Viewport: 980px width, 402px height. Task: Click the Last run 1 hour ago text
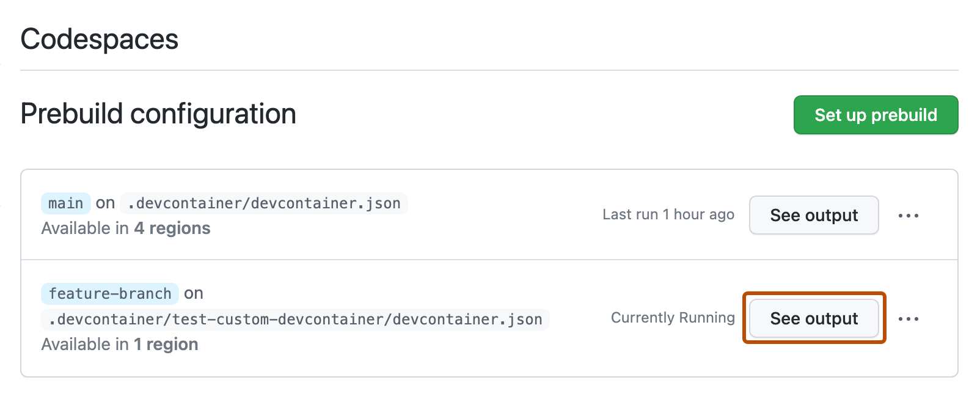[668, 214]
